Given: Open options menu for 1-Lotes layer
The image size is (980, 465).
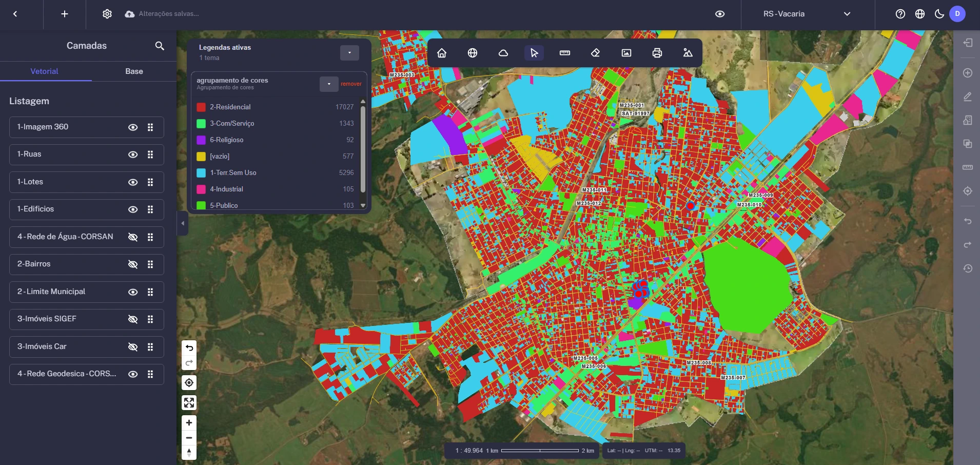Looking at the screenshot, I should pyautogui.click(x=150, y=182).
